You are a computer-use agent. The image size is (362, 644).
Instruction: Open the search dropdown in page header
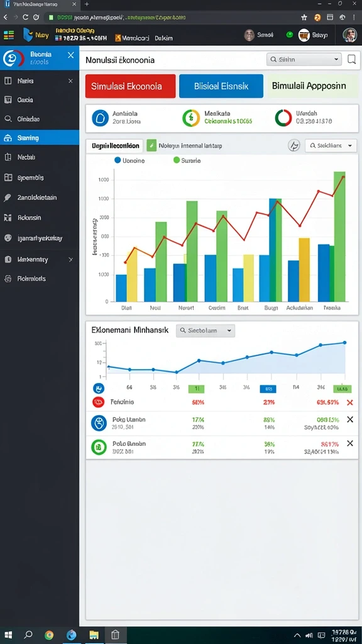(304, 60)
